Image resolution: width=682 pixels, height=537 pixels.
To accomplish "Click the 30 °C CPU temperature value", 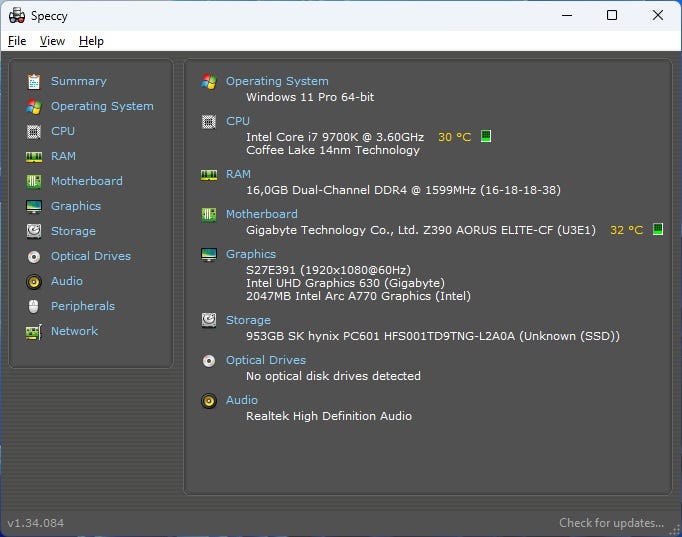I will pyautogui.click(x=455, y=137).
